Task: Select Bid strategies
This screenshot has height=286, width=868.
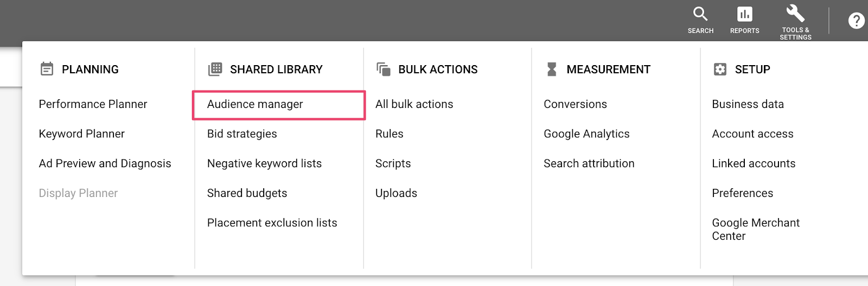Action: (x=242, y=134)
